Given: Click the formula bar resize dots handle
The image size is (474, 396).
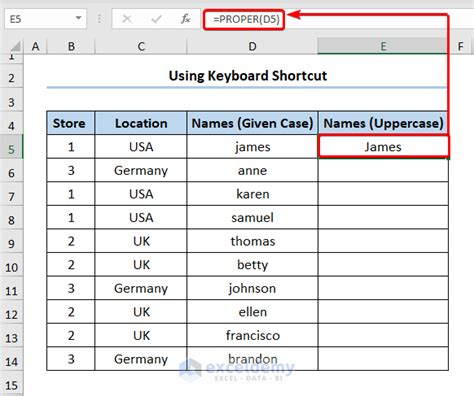Looking at the screenshot, I should click(x=99, y=19).
